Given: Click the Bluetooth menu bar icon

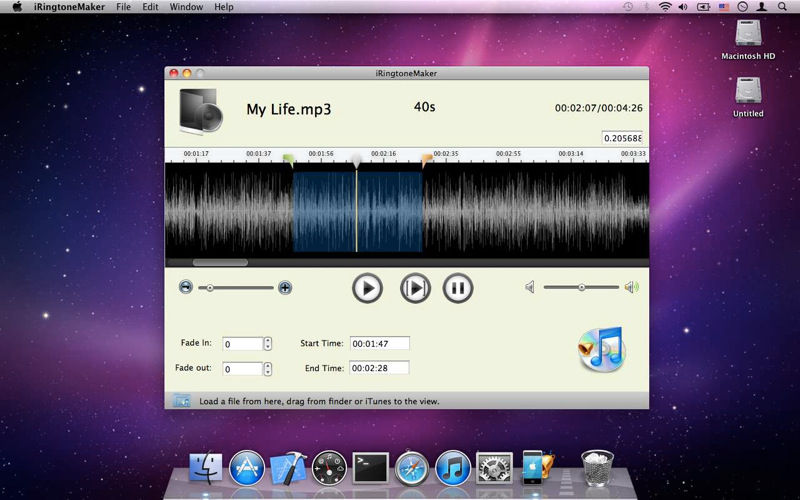Looking at the screenshot, I should coord(646,7).
